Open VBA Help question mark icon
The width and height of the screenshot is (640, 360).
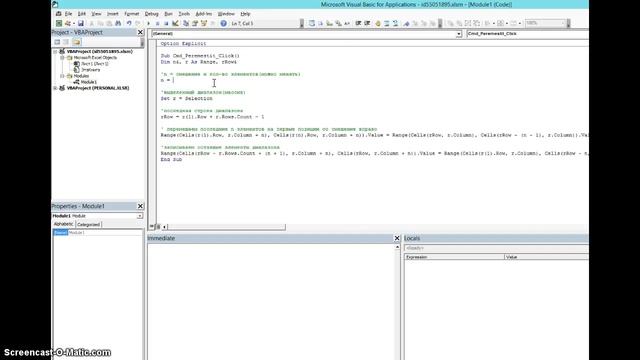point(223,23)
